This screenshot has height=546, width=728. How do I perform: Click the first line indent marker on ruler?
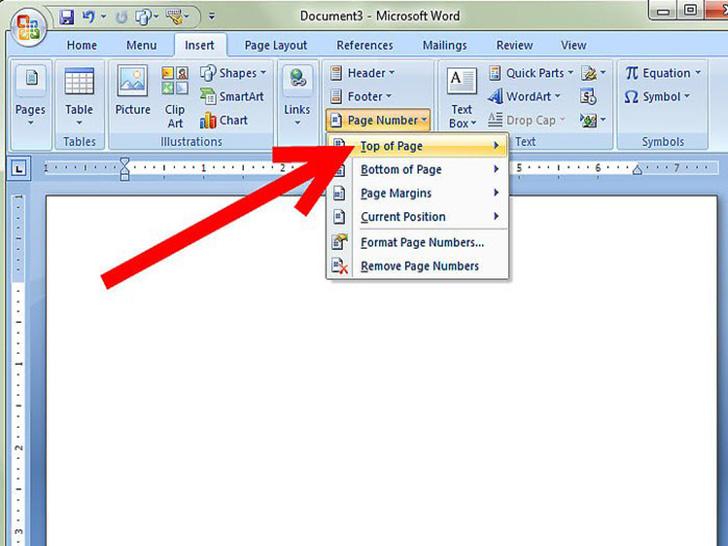[124, 162]
